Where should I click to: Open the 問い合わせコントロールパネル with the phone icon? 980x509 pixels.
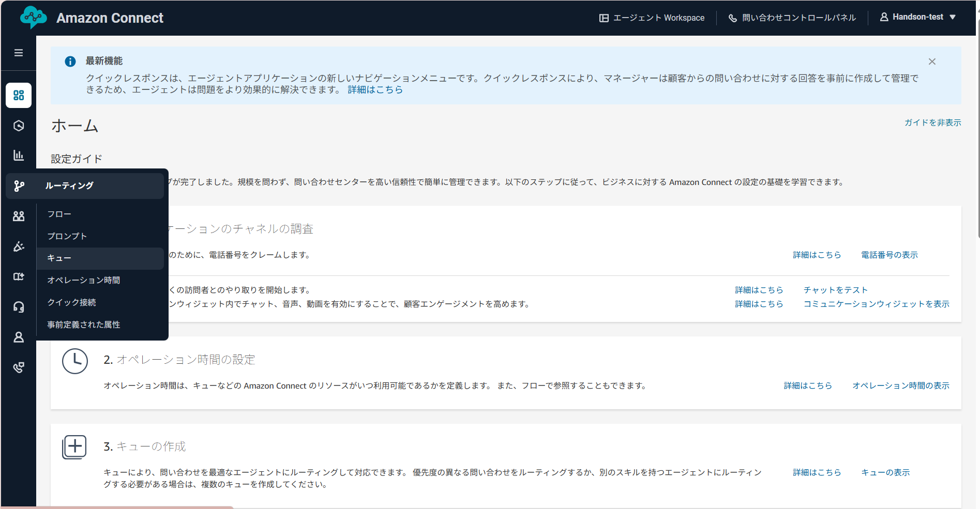pyautogui.click(x=792, y=18)
